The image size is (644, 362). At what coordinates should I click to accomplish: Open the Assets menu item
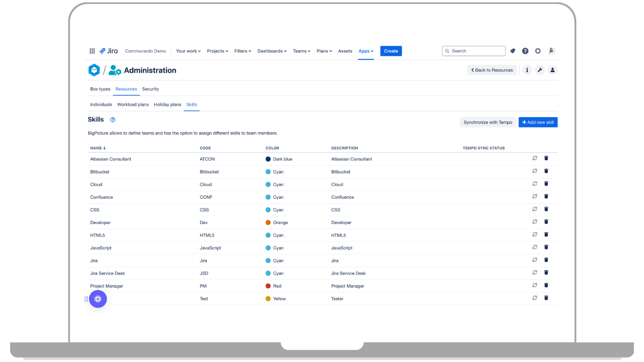tap(345, 51)
